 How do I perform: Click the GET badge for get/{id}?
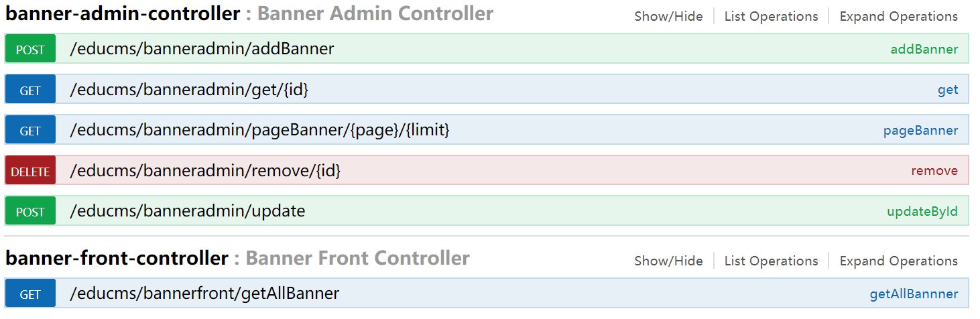tap(30, 90)
